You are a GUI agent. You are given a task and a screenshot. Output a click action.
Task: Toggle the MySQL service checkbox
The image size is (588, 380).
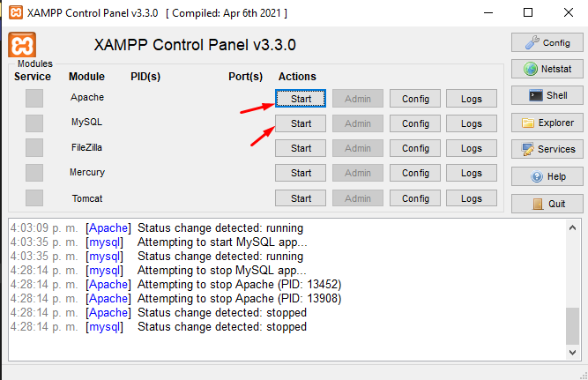pos(34,123)
